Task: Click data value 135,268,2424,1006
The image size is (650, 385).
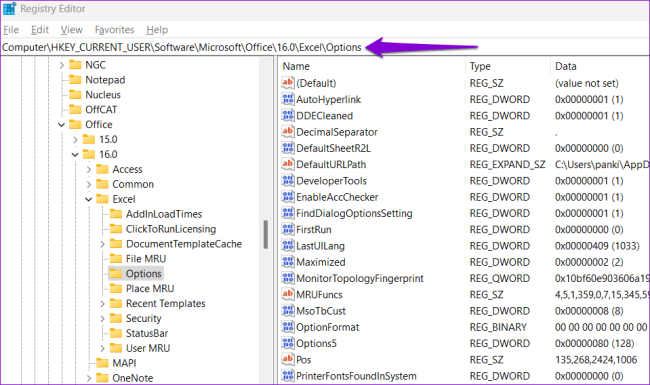Action: coord(596,360)
